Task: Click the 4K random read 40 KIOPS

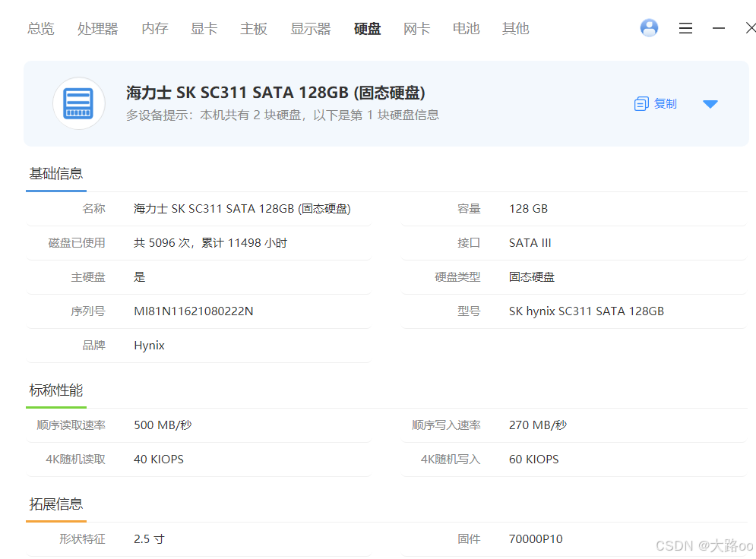Action: 159,460
